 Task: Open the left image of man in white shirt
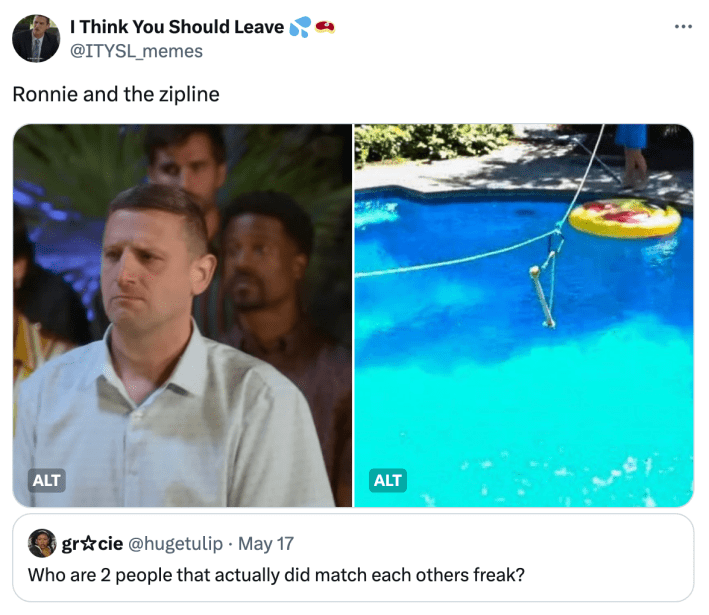tap(183, 315)
